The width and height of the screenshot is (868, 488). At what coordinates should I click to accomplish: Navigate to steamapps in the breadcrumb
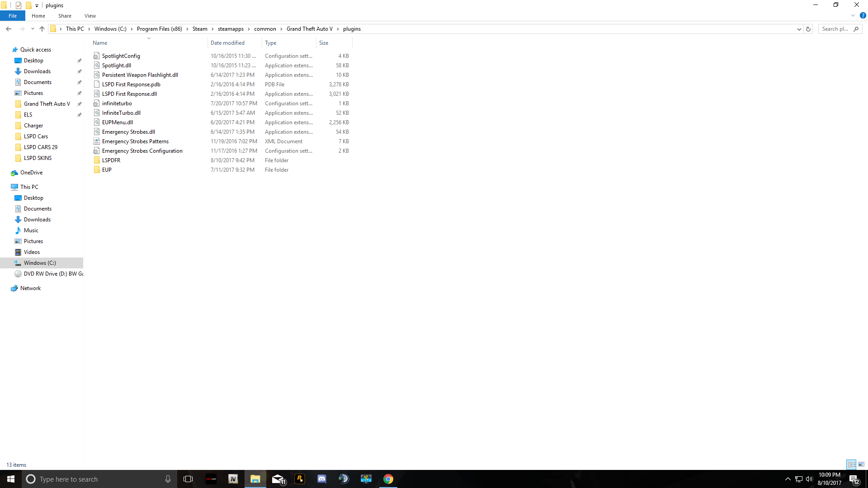231,29
